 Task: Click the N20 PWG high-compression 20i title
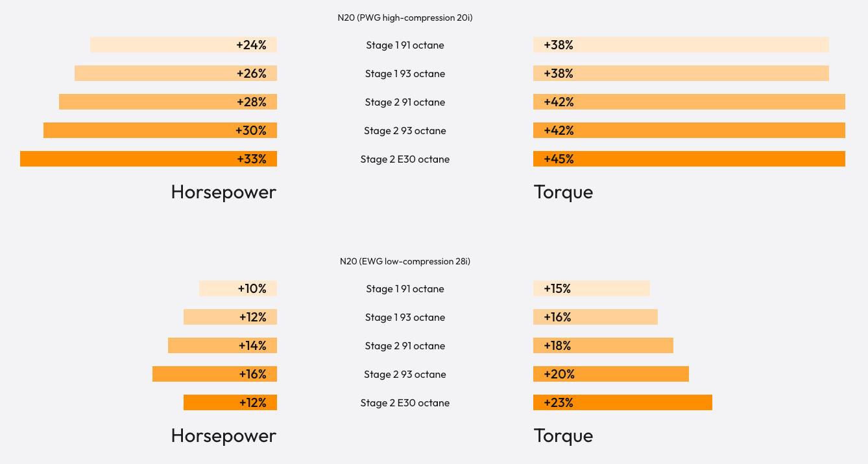click(405, 17)
